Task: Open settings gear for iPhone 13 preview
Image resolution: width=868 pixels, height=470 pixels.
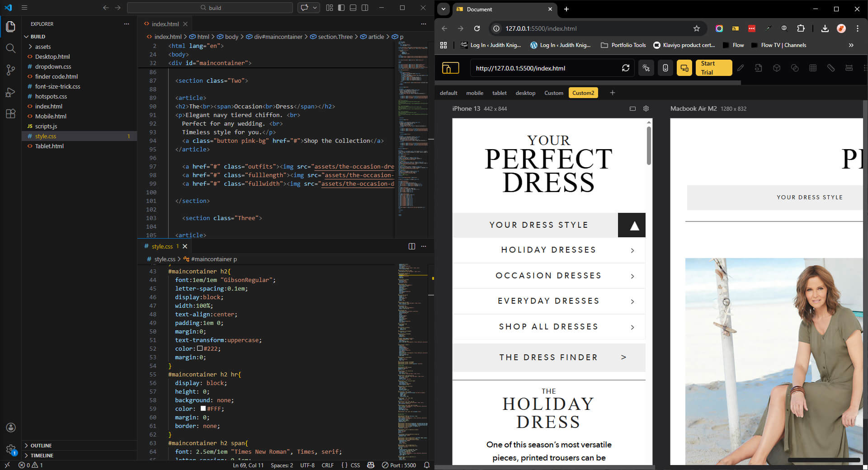Action: (x=646, y=108)
